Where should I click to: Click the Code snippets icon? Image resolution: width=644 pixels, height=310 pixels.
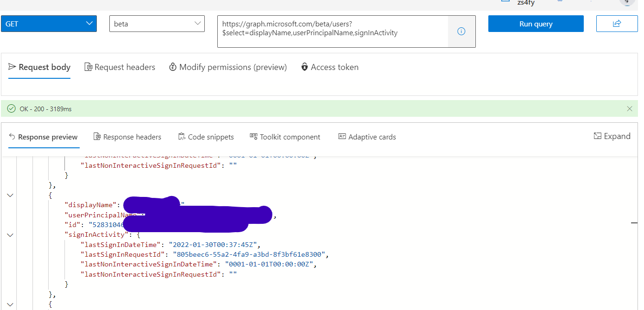[181, 136]
